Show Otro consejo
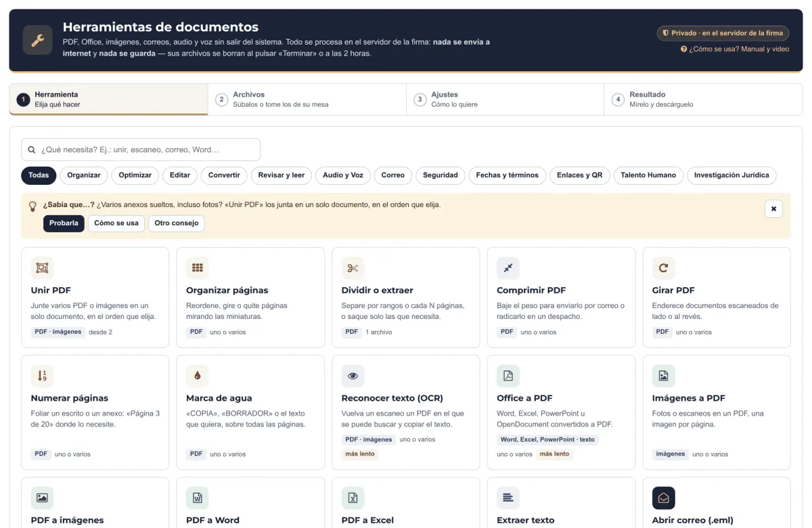The image size is (812, 528). pyautogui.click(x=177, y=223)
